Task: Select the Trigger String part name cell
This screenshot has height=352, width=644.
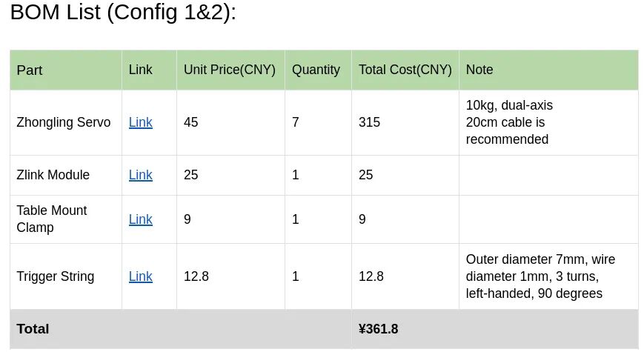Action: point(56,276)
